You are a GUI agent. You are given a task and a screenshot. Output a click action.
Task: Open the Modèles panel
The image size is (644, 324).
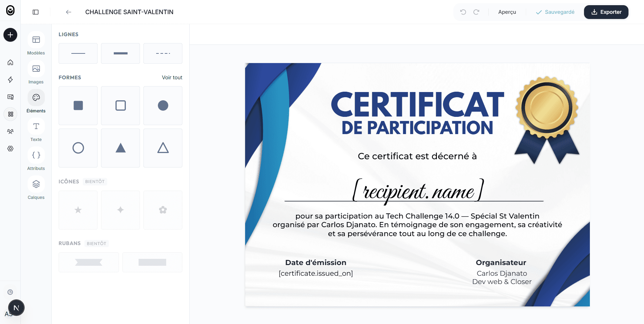tap(36, 40)
